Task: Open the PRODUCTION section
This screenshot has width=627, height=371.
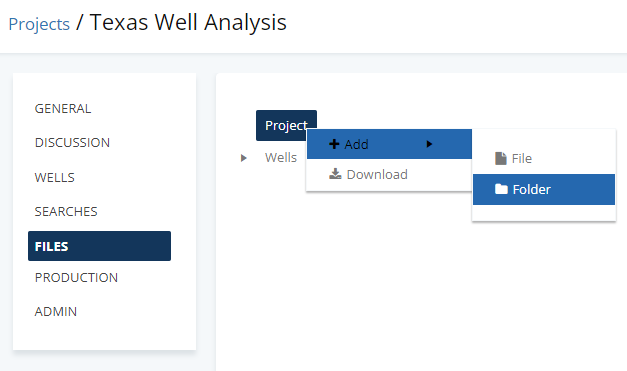Action: tap(76, 277)
